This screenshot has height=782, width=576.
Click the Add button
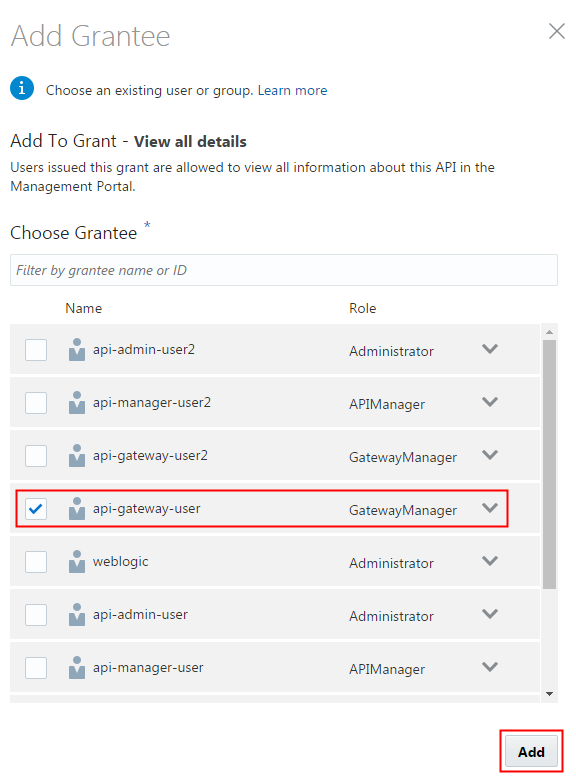[x=531, y=751]
